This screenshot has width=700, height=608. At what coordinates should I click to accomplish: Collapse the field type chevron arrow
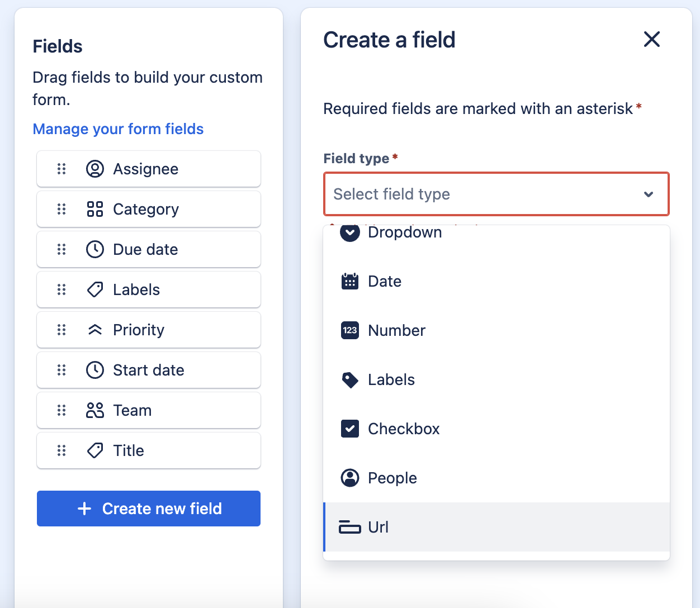649,194
